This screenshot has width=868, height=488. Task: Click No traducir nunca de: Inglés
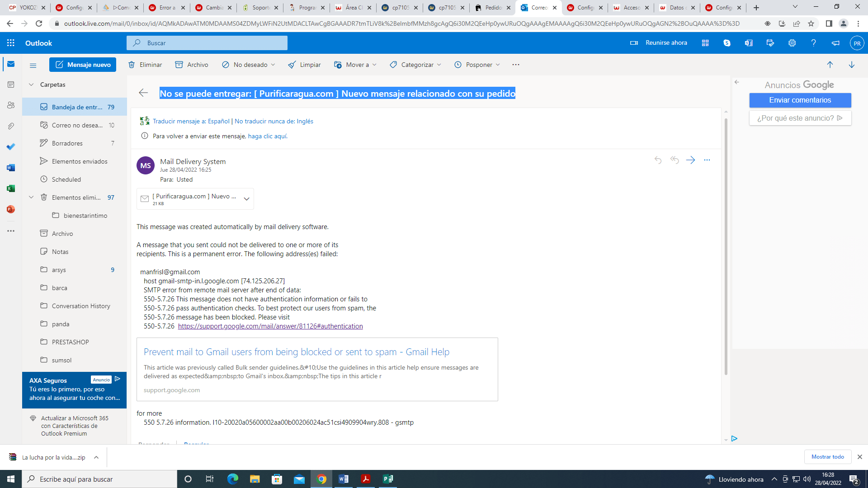(x=274, y=121)
